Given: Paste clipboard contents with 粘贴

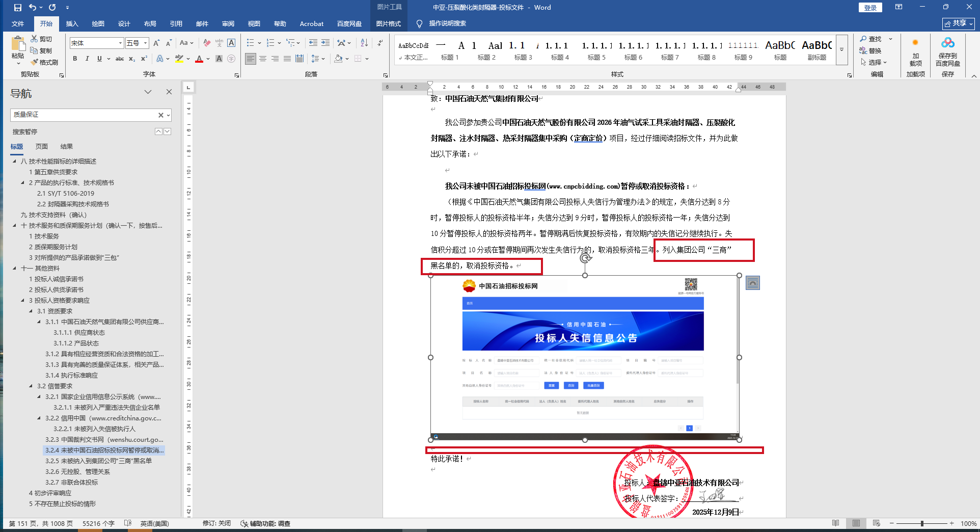Looking at the screenshot, I should 18,50.
